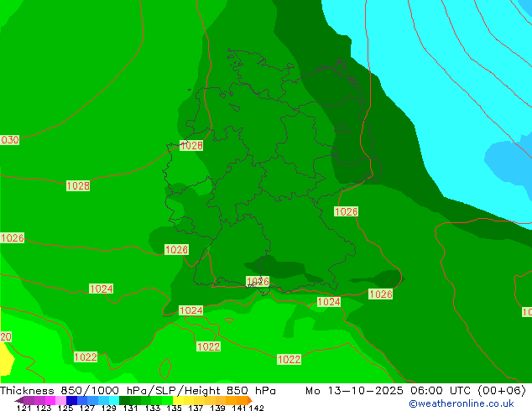Screen dimensions: 532x411
Task: Click the 1028 isobar label on Germany's western border
Action: [191, 145]
